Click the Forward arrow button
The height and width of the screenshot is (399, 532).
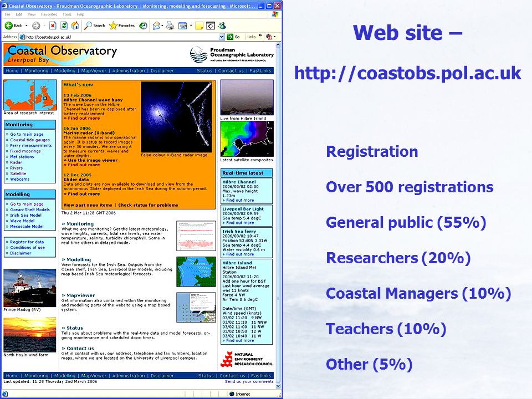click(36, 25)
